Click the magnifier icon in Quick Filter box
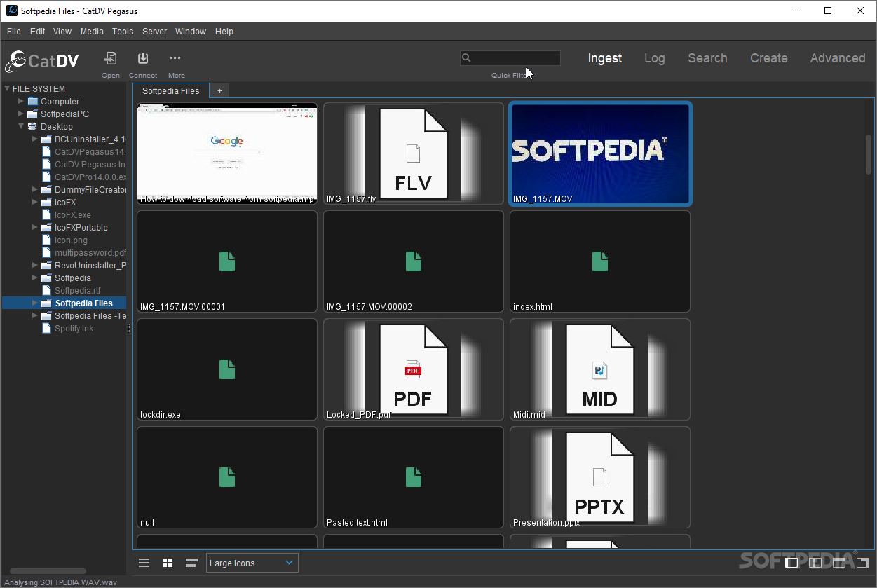 [467, 58]
